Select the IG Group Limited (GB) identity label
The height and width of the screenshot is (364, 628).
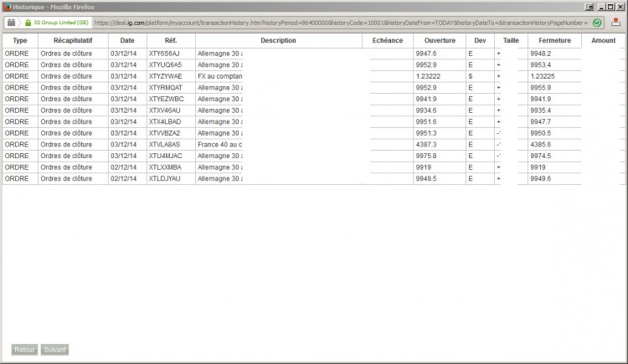click(x=61, y=23)
